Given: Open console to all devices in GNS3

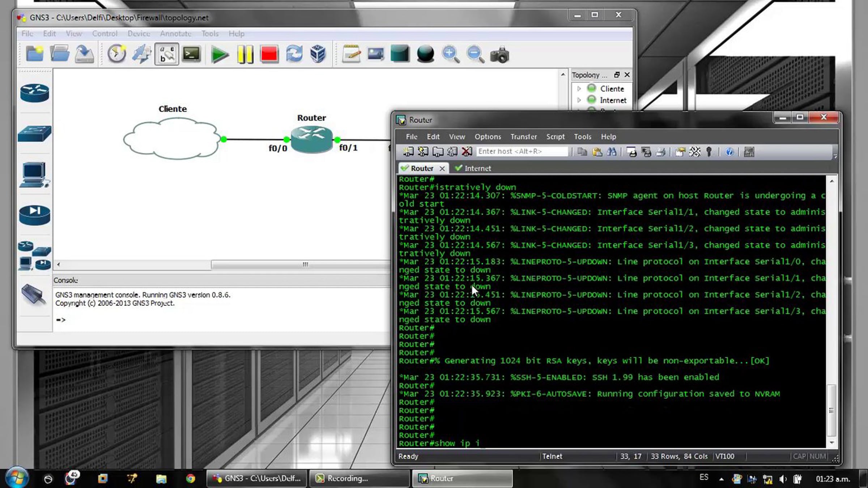Looking at the screenshot, I should click(191, 54).
